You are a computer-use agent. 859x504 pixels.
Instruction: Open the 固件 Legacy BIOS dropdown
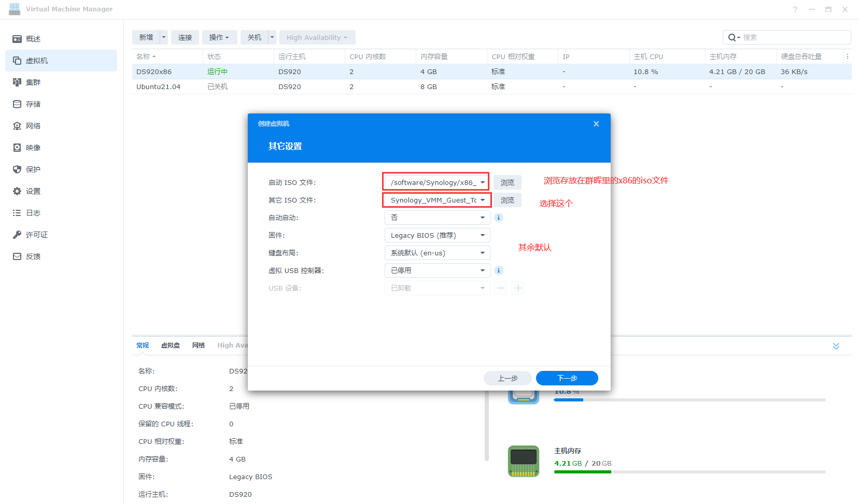point(437,235)
